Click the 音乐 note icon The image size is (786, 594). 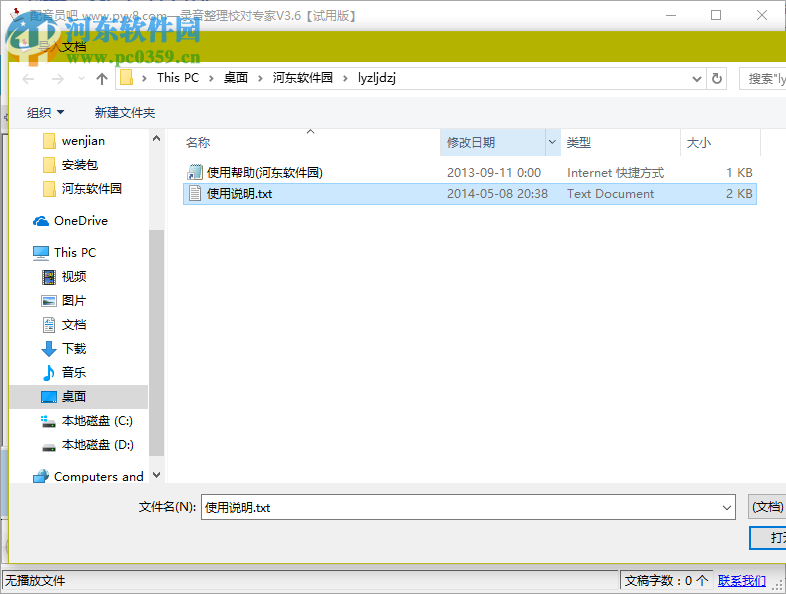click(x=49, y=373)
